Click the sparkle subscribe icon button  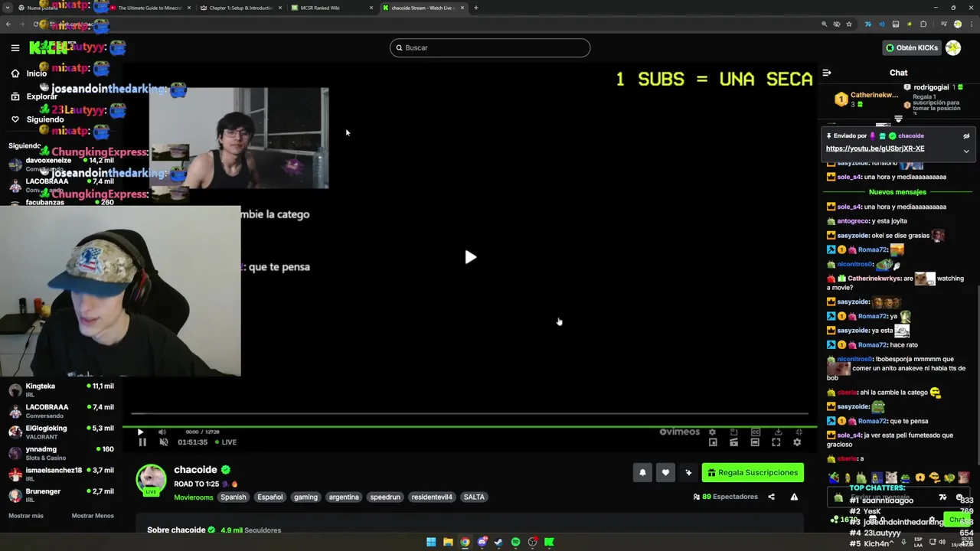click(688, 473)
